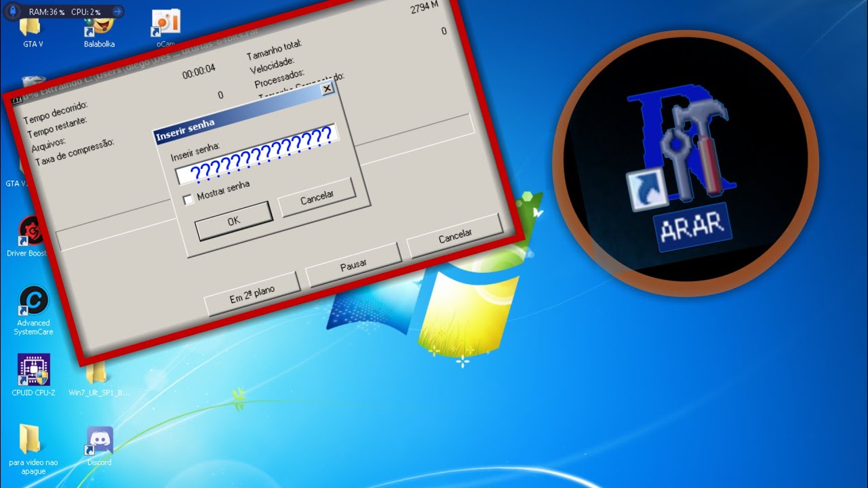
Task: Click arrow button on RAM/CPU widget
Action: pos(117,12)
